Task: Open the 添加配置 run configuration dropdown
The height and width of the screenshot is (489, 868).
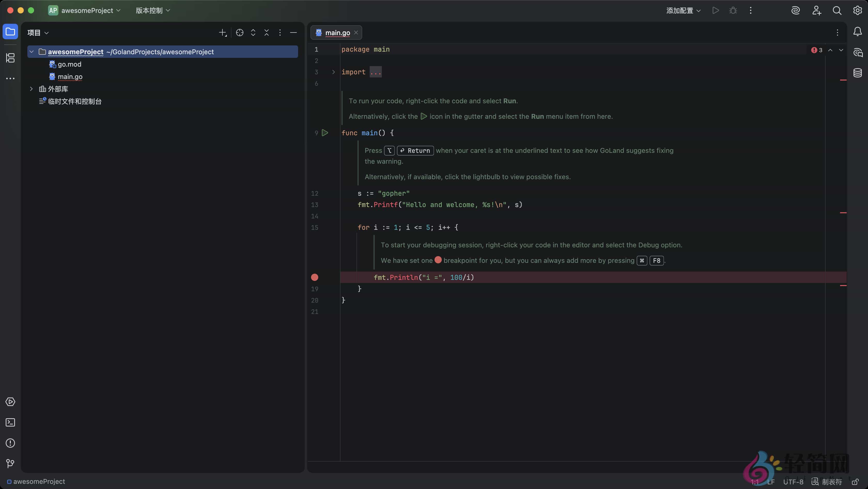Action: [683, 10]
